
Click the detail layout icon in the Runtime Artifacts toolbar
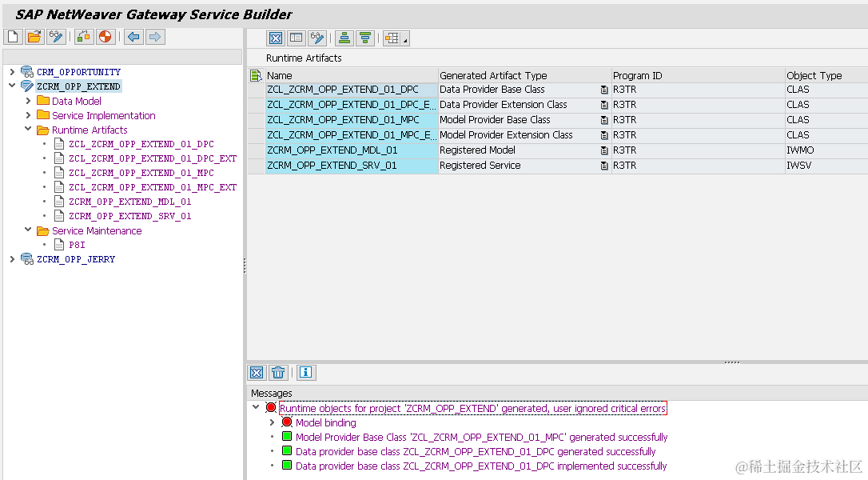pos(297,38)
